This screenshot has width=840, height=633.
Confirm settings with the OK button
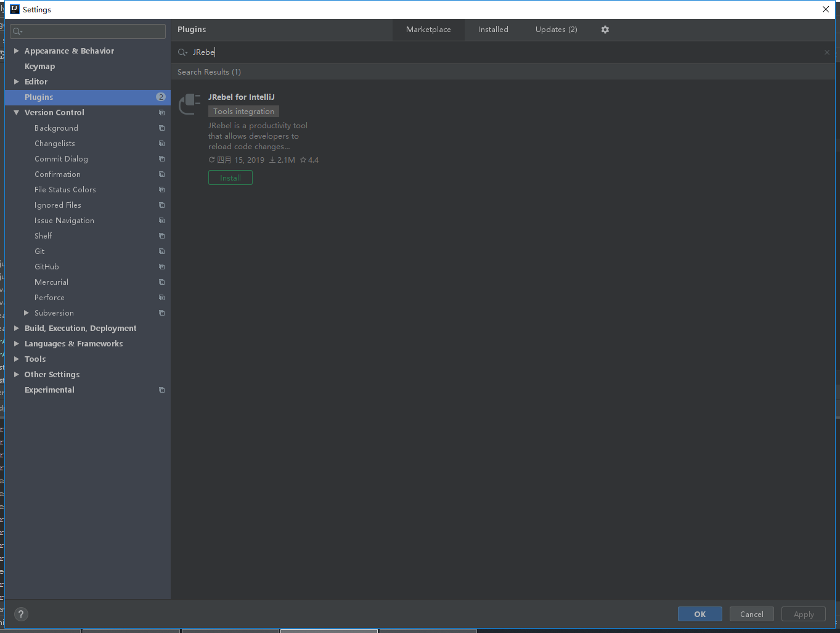tap(700, 614)
